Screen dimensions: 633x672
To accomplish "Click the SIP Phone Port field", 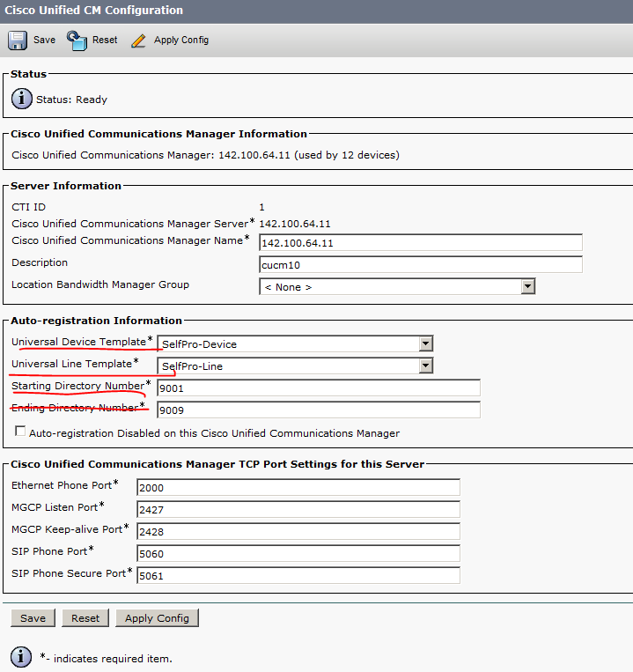I will point(298,554).
